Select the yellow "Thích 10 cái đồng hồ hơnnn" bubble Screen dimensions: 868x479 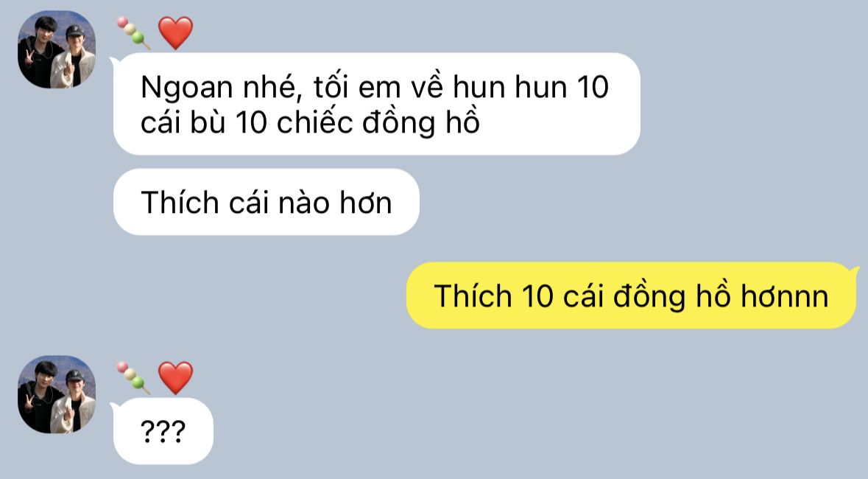coord(632,296)
